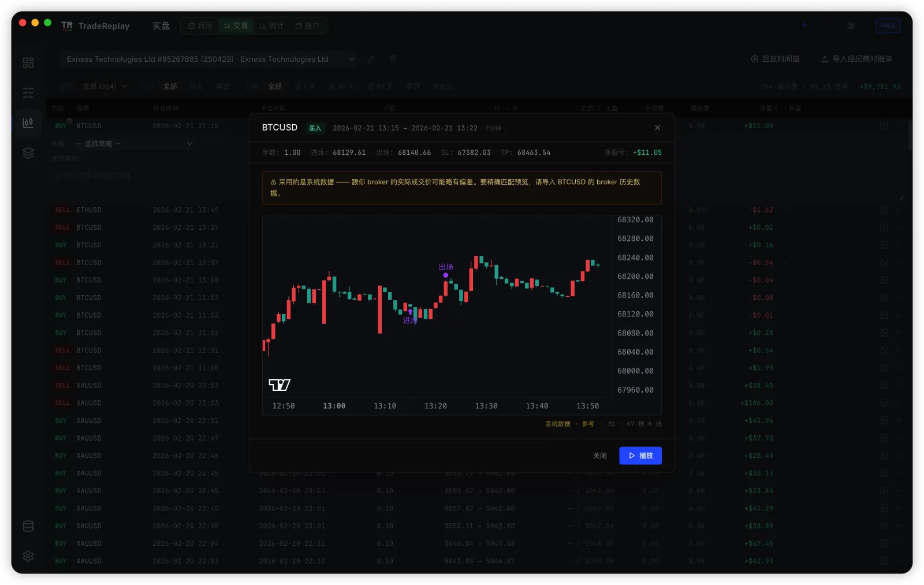924x585 pixels.
Task: Click the TradingView logo on the chart
Action: (x=280, y=385)
